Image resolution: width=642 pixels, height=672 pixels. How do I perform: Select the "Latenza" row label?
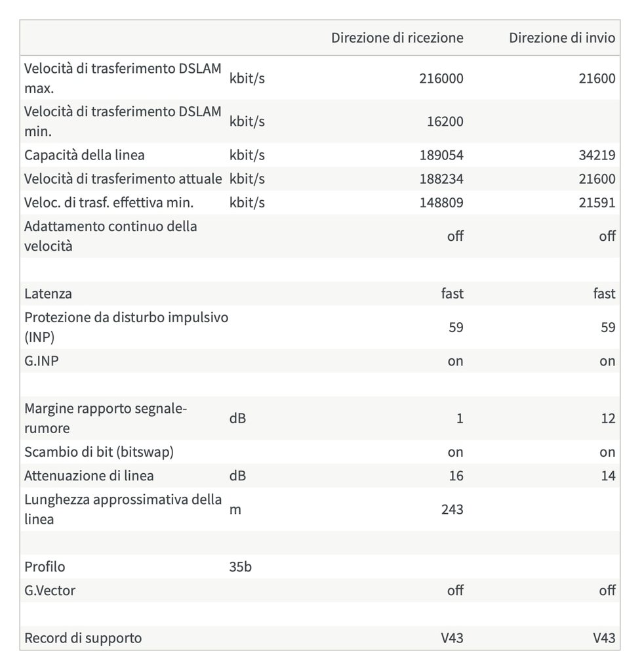[48, 293]
